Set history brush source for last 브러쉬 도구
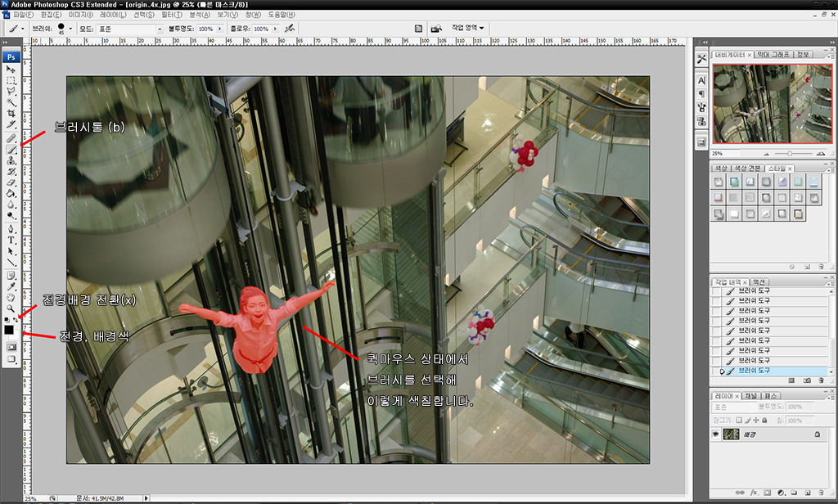Image resolution: width=838 pixels, height=504 pixels. pos(716,371)
